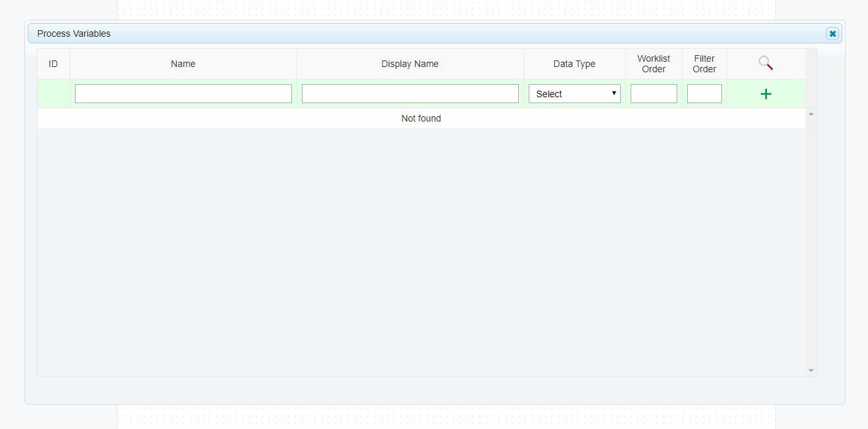This screenshot has width=868, height=429.
Task: Select the Name column header
Action: [183, 63]
